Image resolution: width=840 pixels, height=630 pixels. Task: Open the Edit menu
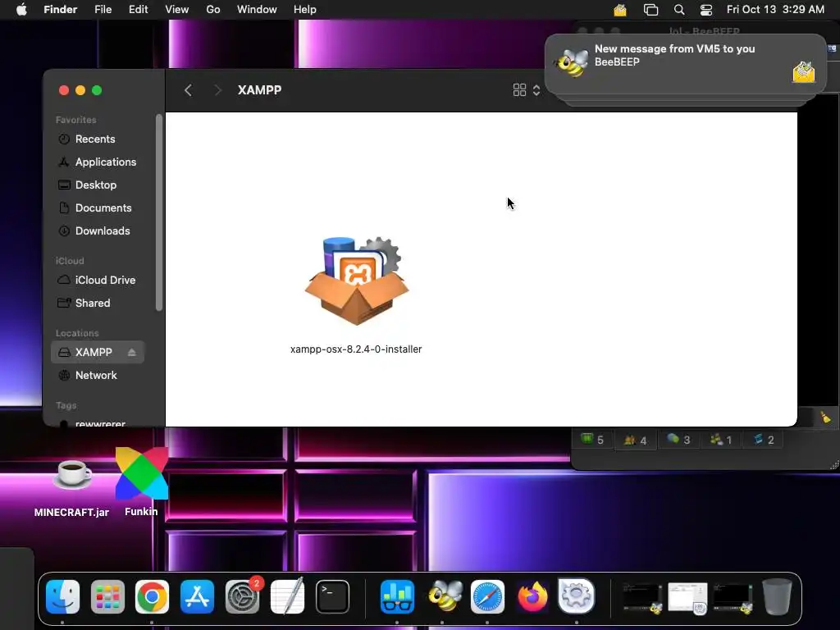click(138, 10)
